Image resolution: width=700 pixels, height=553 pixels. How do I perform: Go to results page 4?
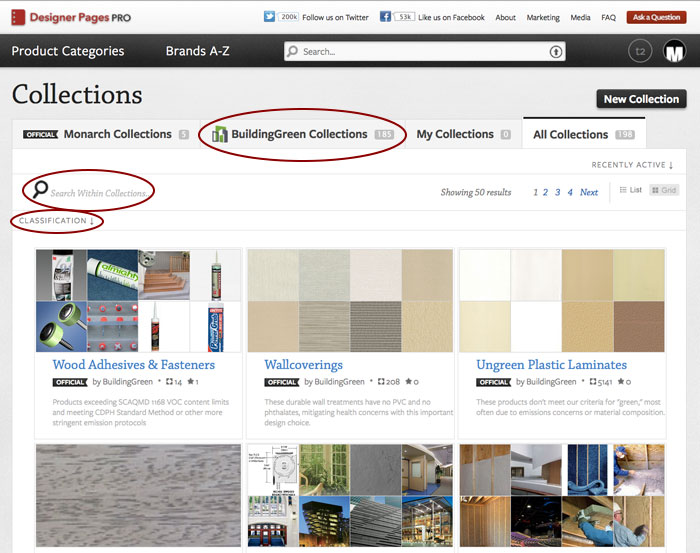click(570, 192)
